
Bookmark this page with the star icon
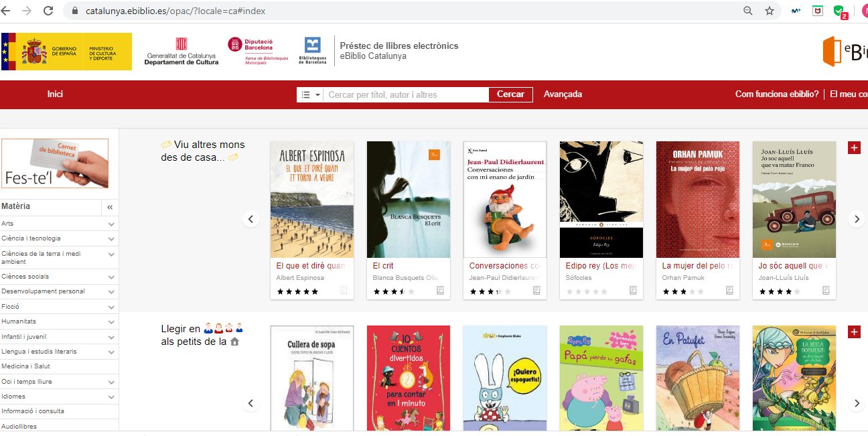click(770, 11)
